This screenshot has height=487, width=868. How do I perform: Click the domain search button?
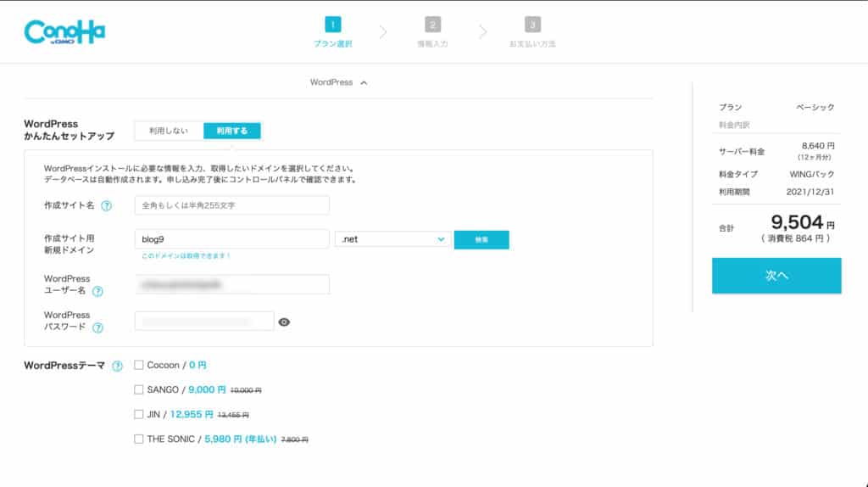[481, 240]
